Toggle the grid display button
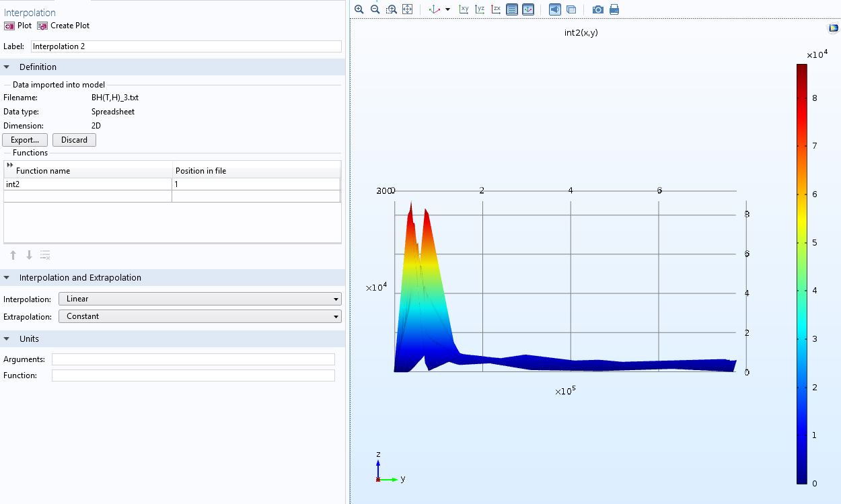 pyautogui.click(x=512, y=9)
